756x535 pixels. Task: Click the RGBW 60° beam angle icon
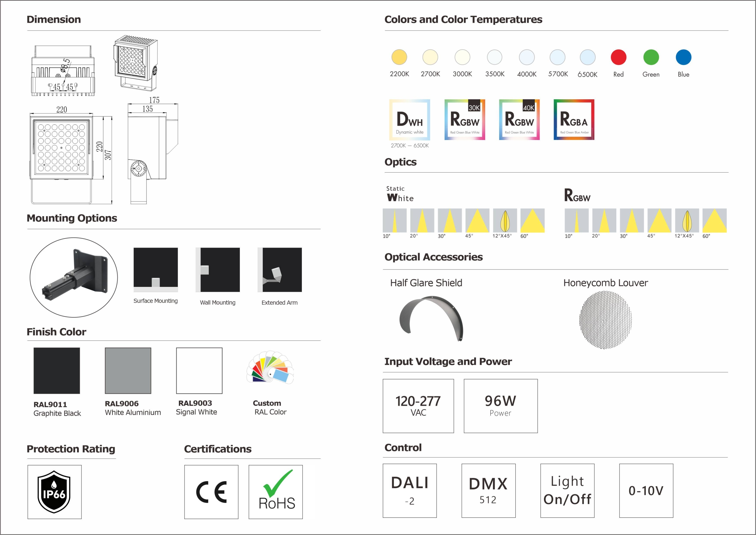click(x=714, y=221)
